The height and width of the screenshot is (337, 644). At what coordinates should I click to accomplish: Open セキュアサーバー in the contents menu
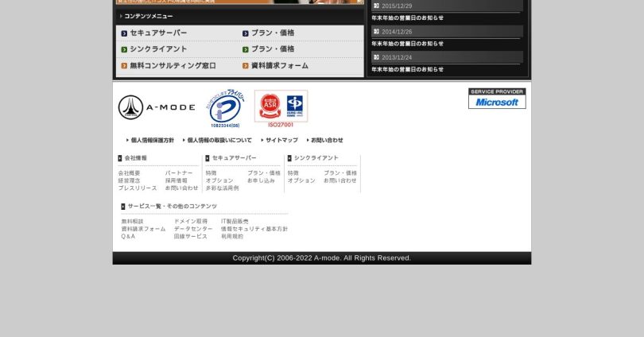(x=158, y=33)
